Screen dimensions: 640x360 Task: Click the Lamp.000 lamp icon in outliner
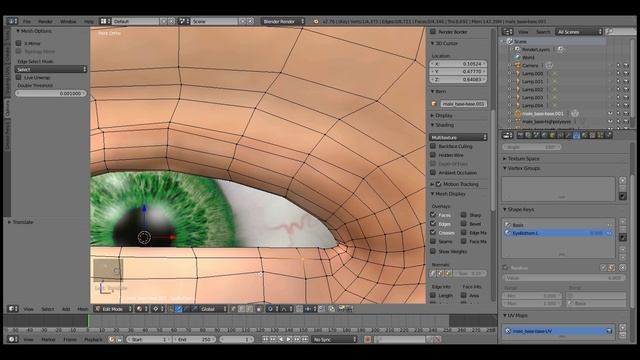pyautogui.click(x=518, y=73)
